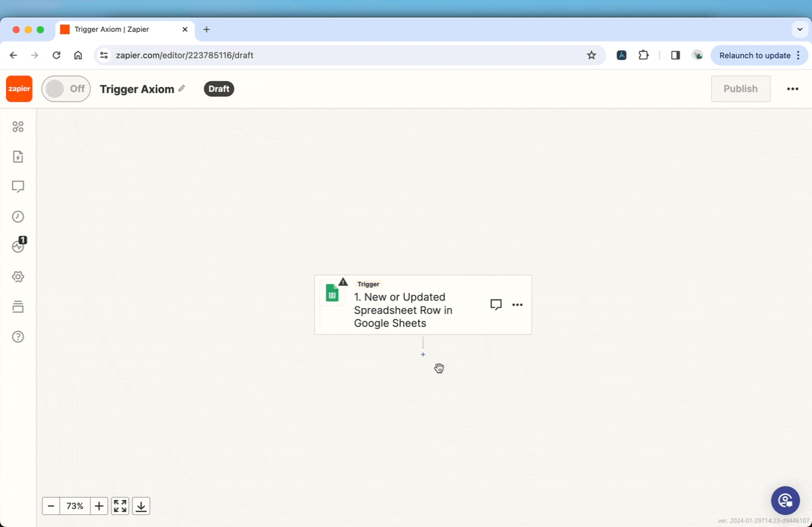Click the 73% zoom level field
Screen dimensions: 812x527
[x=75, y=506]
